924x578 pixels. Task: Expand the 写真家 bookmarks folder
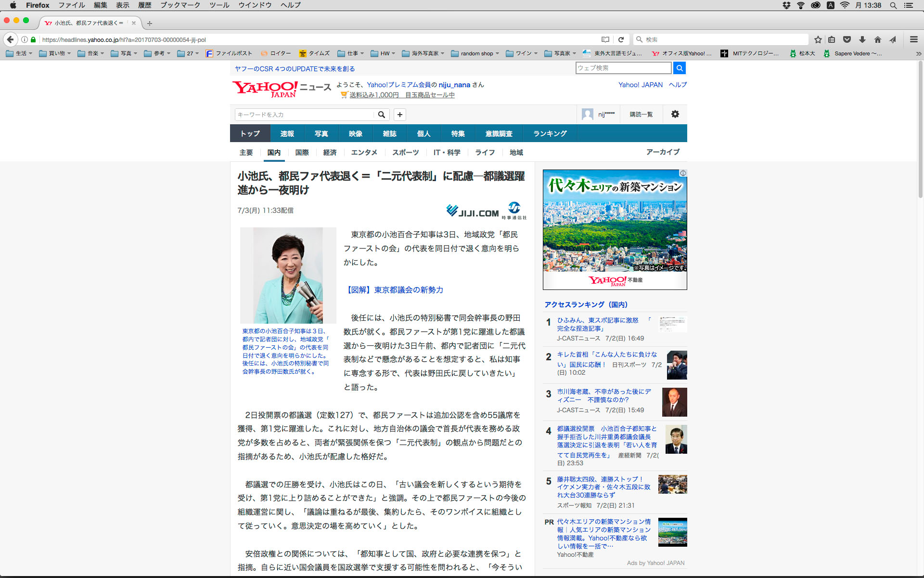(561, 53)
